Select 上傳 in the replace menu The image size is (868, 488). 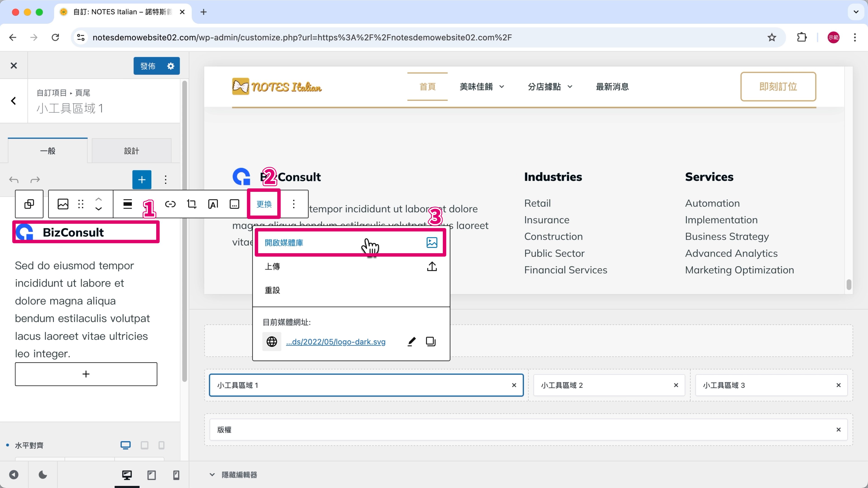tap(272, 266)
